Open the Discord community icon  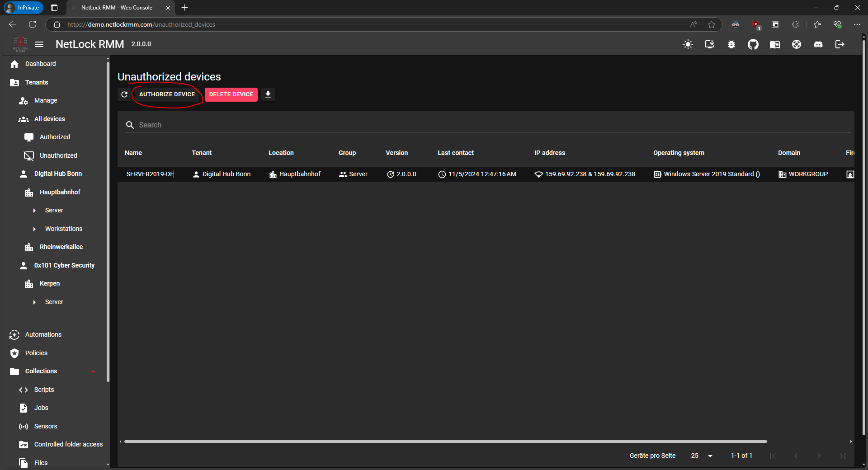(x=818, y=44)
